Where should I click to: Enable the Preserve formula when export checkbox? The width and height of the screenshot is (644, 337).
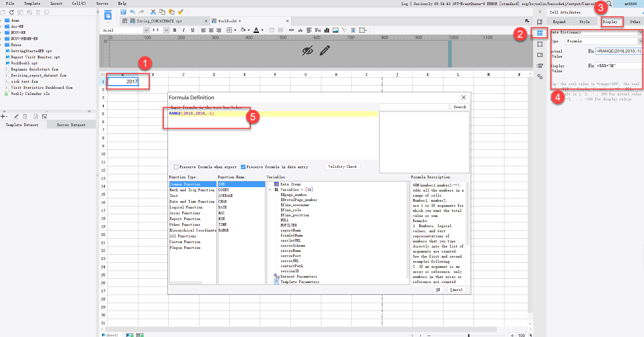coord(176,167)
